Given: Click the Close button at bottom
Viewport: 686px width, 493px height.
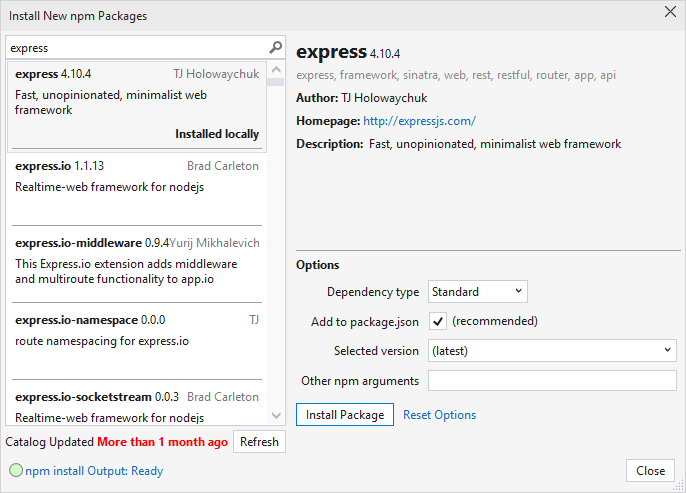Looking at the screenshot, I should coord(650,471).
